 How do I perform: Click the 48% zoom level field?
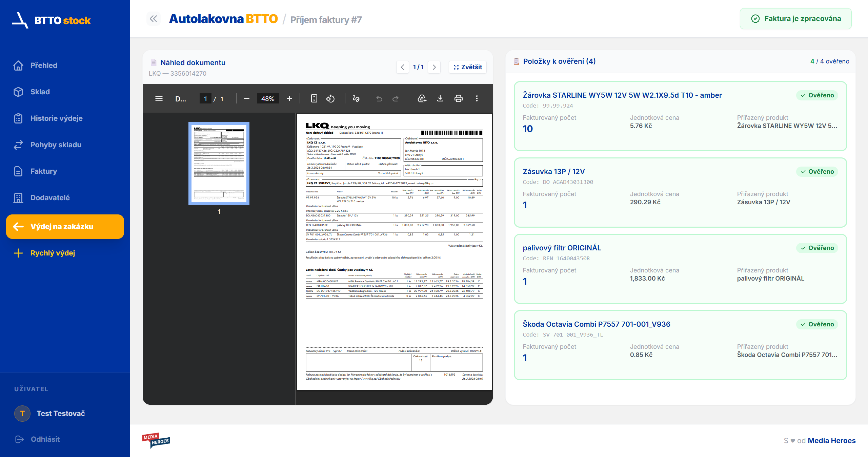pyautogui.click(x=268, y=98)
